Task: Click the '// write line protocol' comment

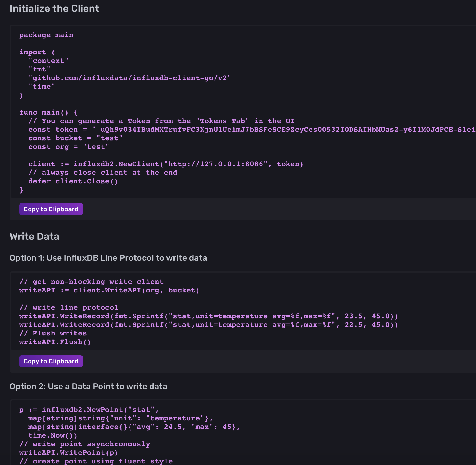Action: (x=69, y=307)
